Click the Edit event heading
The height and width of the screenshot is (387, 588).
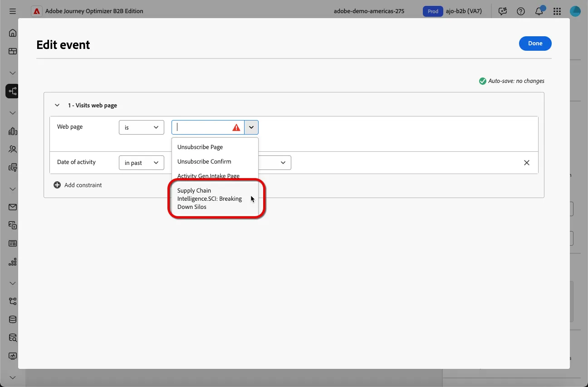[x=63, y=45]
